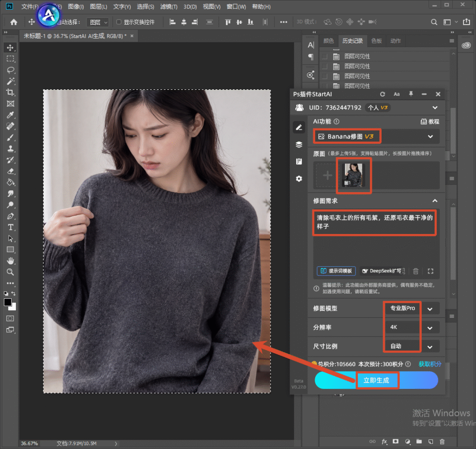Click the background color swatch

point(13,308)
